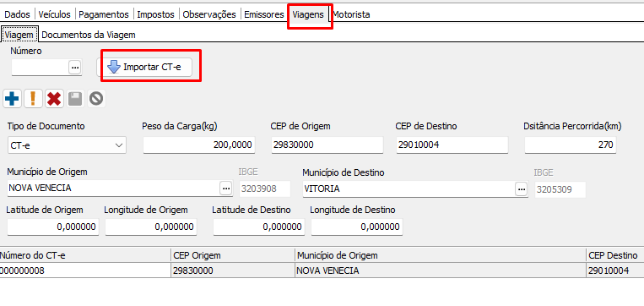Click the CEP de Origem field
This screenshot has height=306, width=644.
pos(327,145)
